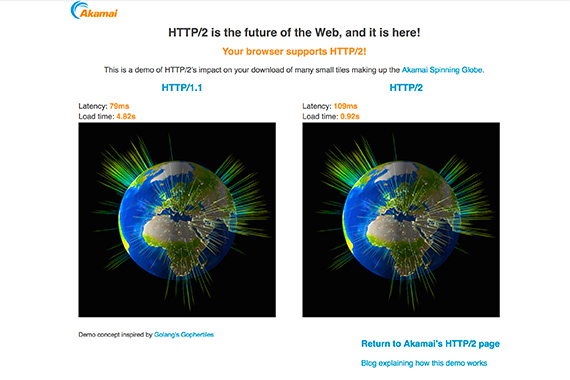The image size is (570, 380).
Task: Return to Akamai's HTTP/2 page
Action: tap(430, 344)
